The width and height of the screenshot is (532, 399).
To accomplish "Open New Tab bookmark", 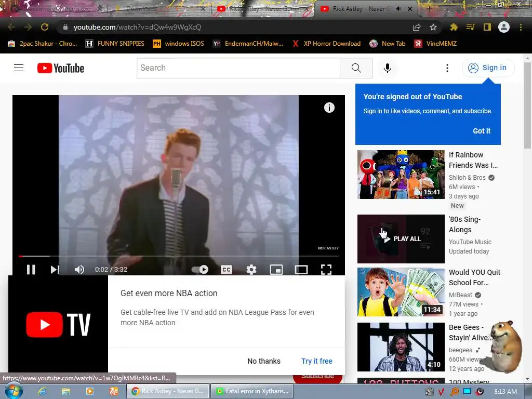I will click(388, 44).
